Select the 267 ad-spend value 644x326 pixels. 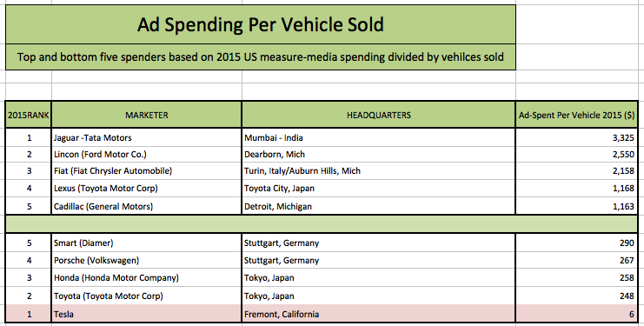tap(576, 260)
